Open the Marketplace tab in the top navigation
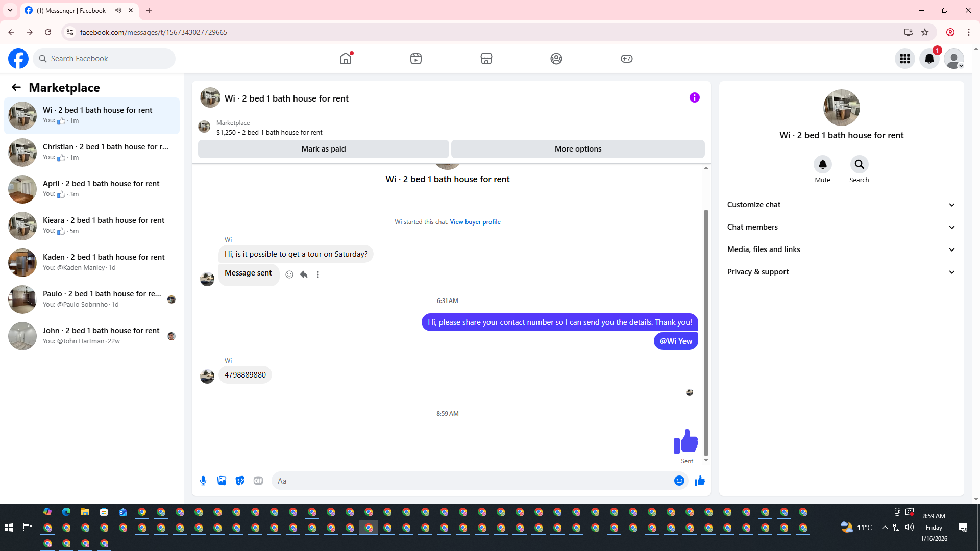Viewport: 980px width, 551px height. point(486,59)
